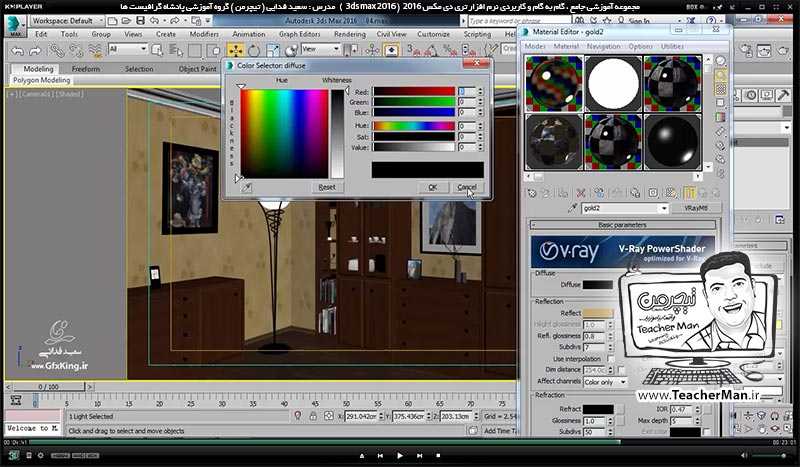Image resolution: width=800 pixels, height=467 pixels.
Task: Collapse the Basic parameters rollout
Action: (622, 225)
